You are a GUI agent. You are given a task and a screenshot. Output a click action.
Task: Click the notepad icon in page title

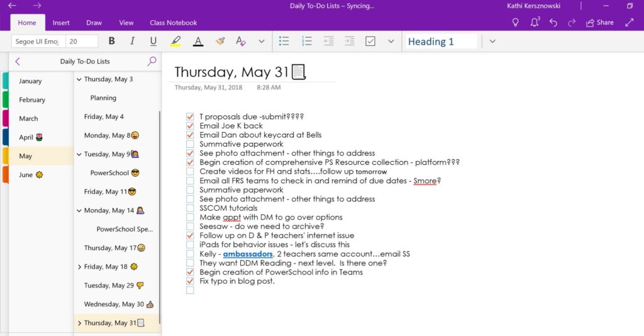(x=299, y=72)
